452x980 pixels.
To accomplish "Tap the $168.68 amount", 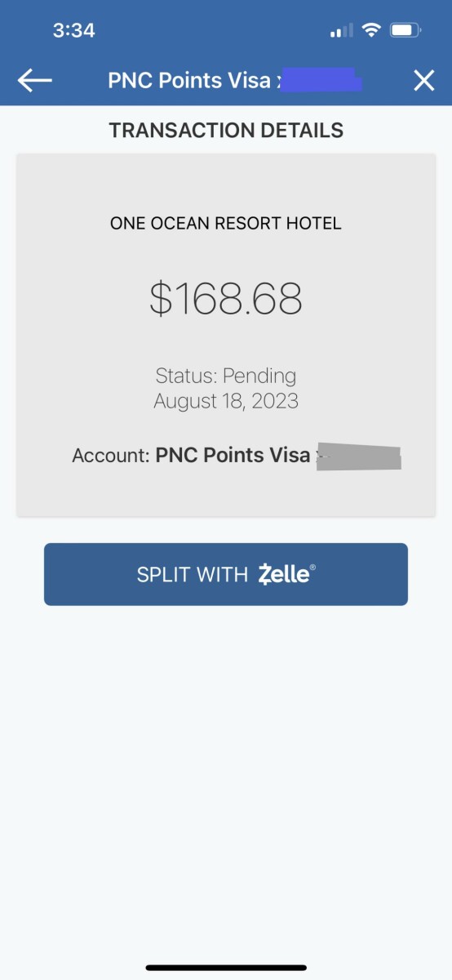I will [226, 299].
